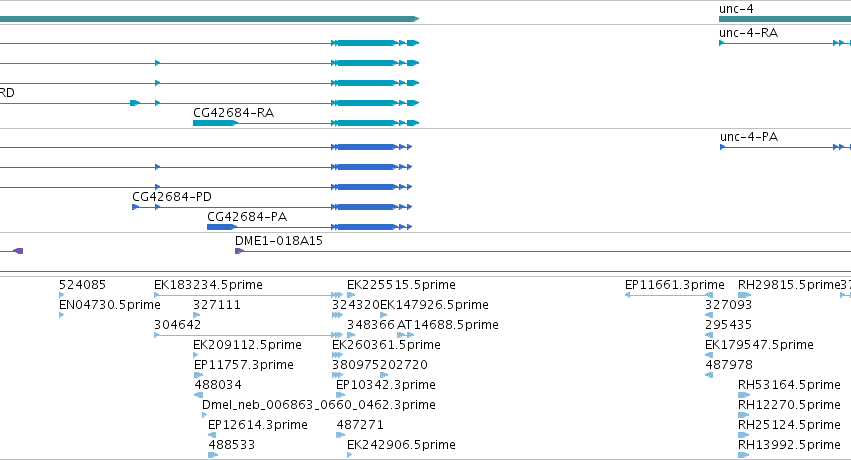Select RH25124.5prime EST label
This screenshot has height=460, width=851.
[x=789, y=425]
